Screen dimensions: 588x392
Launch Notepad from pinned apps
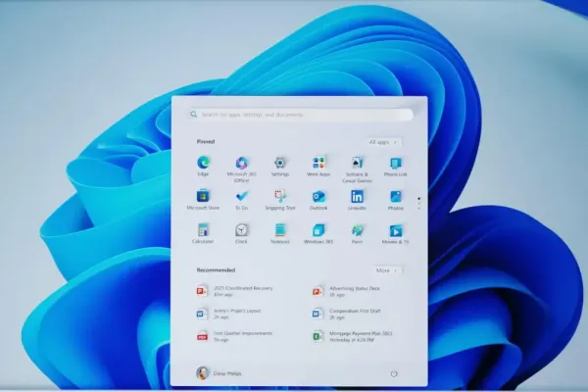tap(279, 233)
